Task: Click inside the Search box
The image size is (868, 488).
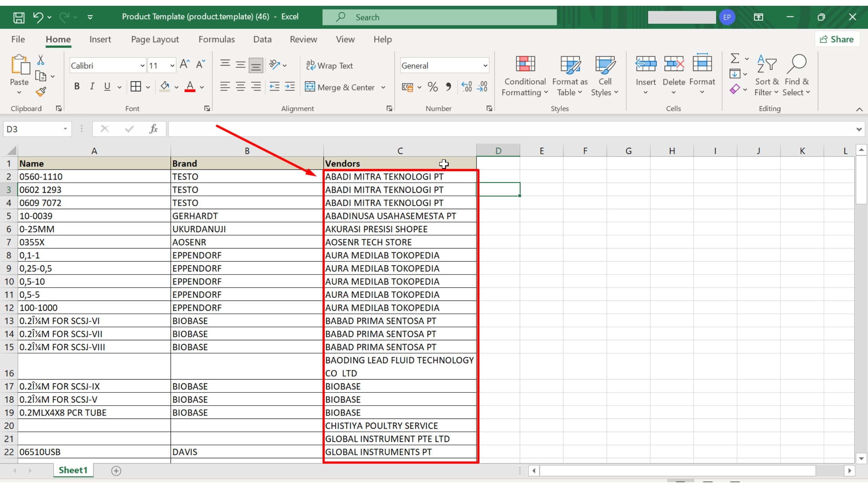Action: pos(439,17)
